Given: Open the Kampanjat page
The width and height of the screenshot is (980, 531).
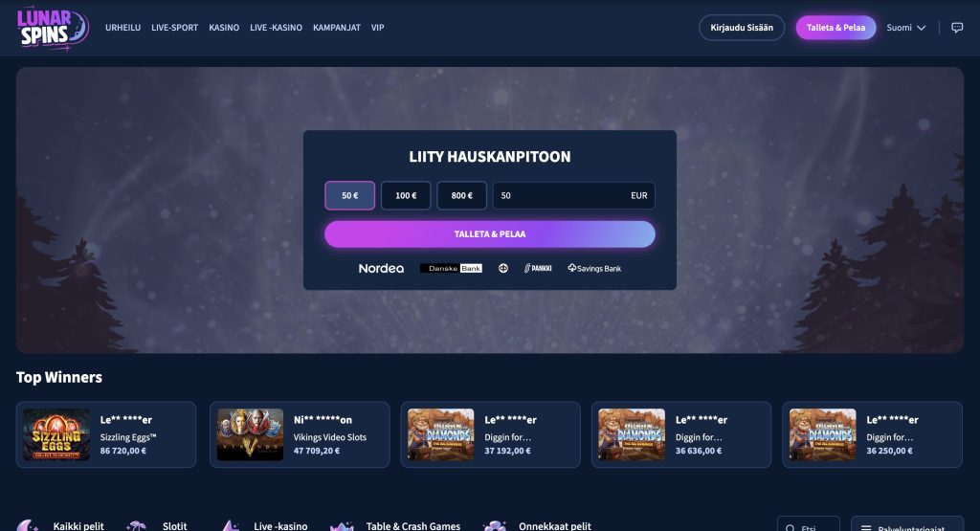Looking at the screenshot, I should click(x=336, y=28).
